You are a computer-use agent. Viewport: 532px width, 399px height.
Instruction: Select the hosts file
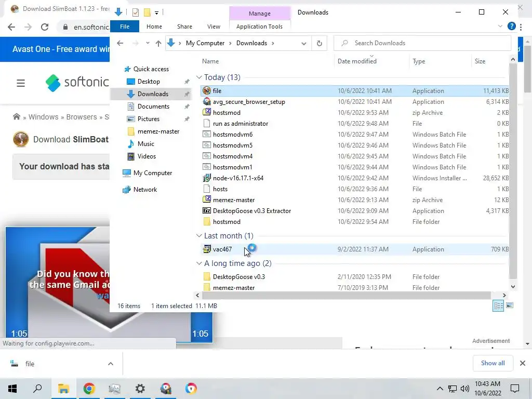click(220, 189)
